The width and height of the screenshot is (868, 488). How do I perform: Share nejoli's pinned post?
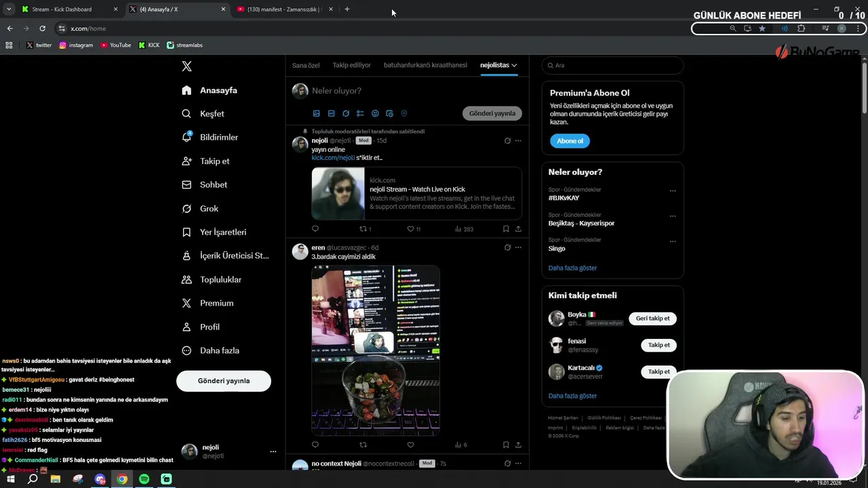518,229
